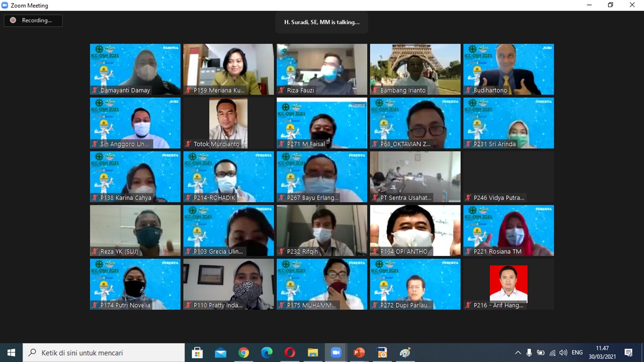Open the Paint app in the taskbar
This screenshot has height=362, width=644.
405,352
